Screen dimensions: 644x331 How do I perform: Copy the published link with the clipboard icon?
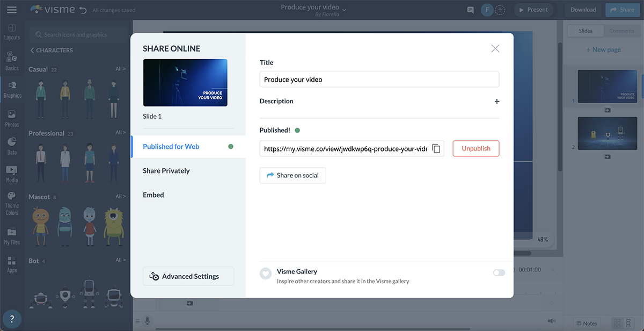[x=436, y=149]
